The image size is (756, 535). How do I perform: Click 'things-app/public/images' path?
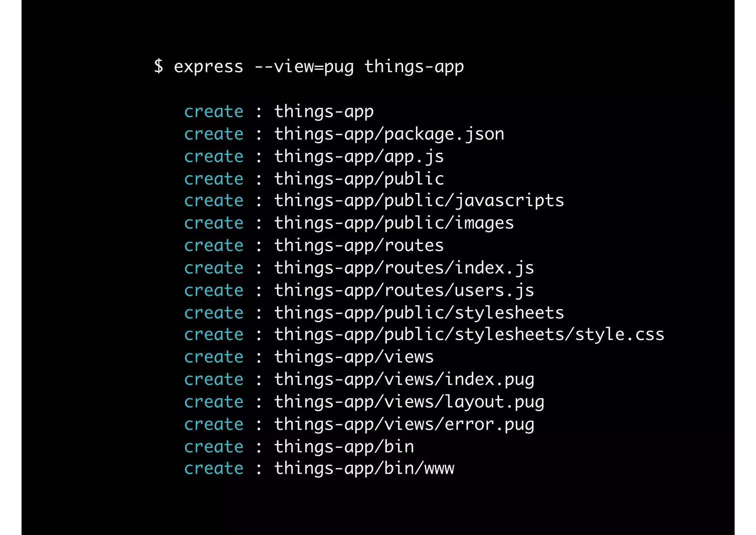point(394,223)
